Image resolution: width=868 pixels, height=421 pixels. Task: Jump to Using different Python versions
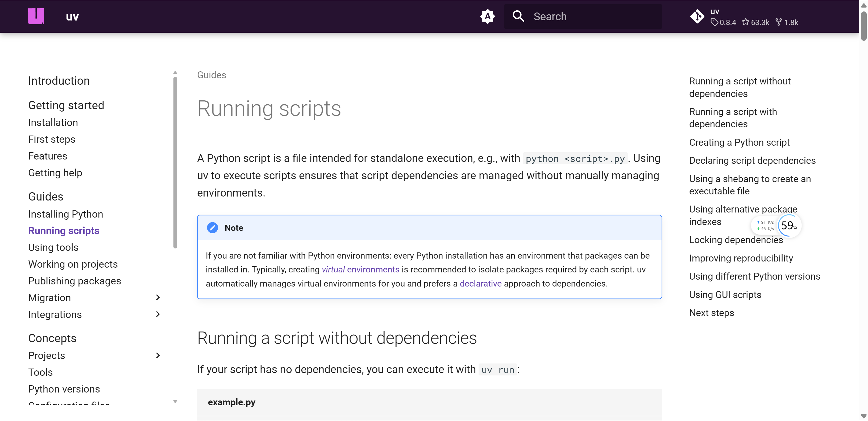[754, 276]
